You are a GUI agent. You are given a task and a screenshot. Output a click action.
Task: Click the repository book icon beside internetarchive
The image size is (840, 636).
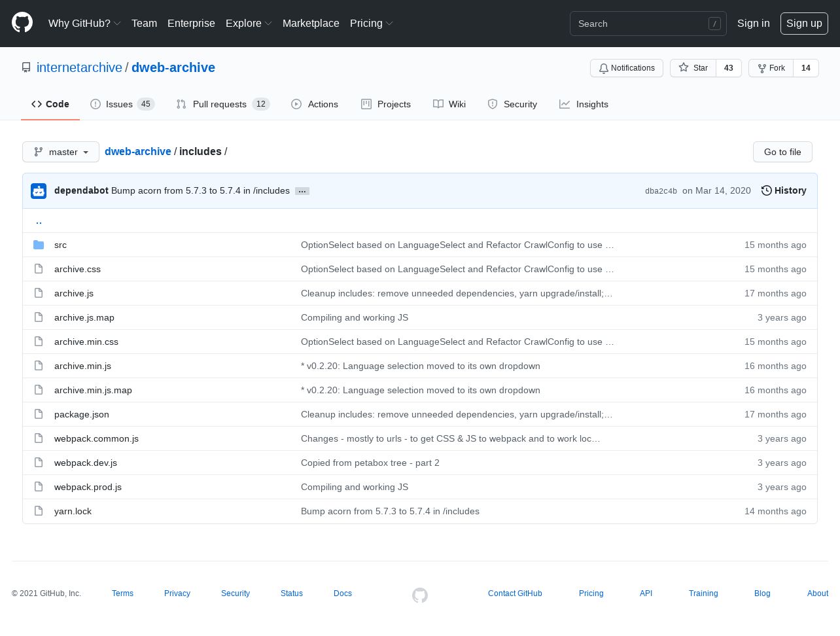[x=26, y=67]
